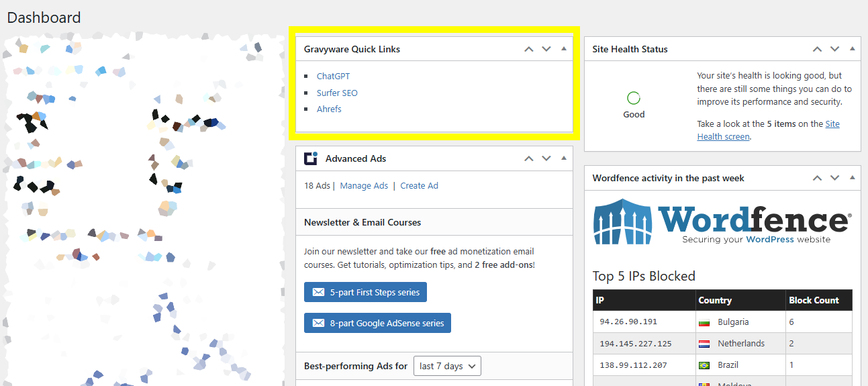Click the Top 5 IPs Blocked heading
The height and width of the screenshot is (386, 868).
pos(644,276)
